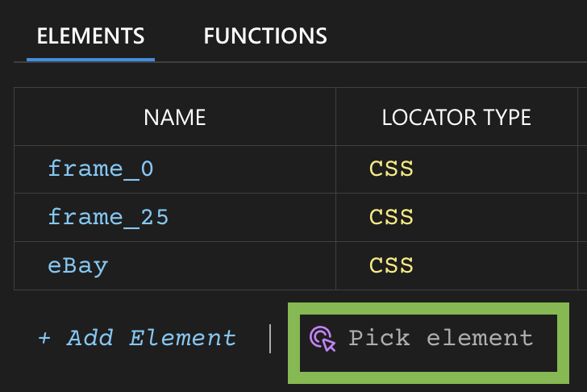Screen dimensions: 587x392
Task: Open the frame_0 element name
Action: (x=101, y=169)
